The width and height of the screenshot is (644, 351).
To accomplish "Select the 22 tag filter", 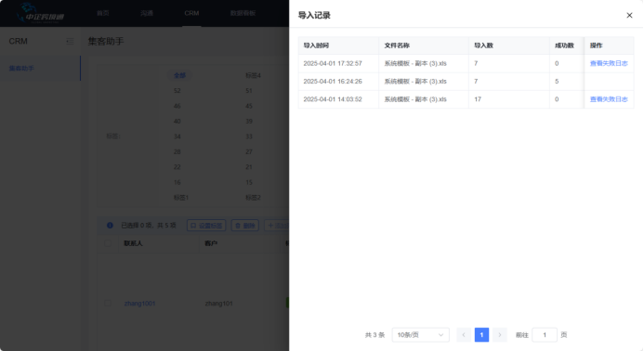I will click(x=177, y=167).
